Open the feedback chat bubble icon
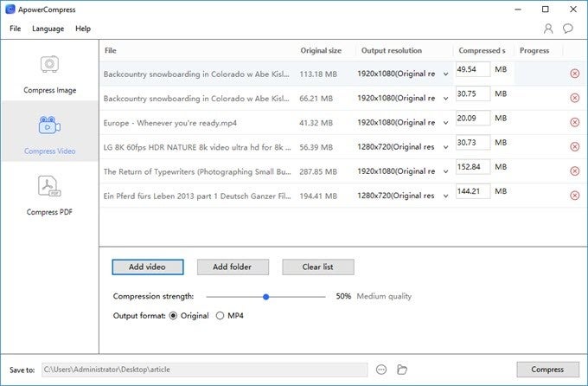Viewport: 588px width, 386px height. point(568,29)
